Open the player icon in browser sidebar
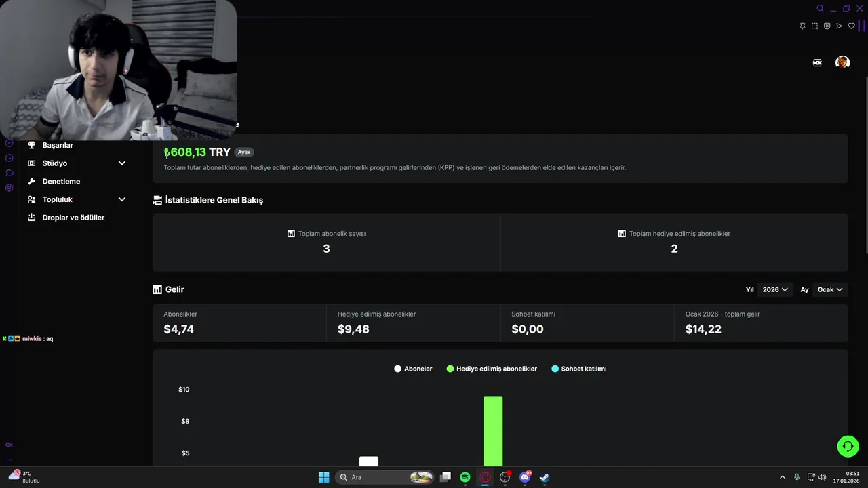The width and height of the screenshot is (868, 488). click(9, 143)
